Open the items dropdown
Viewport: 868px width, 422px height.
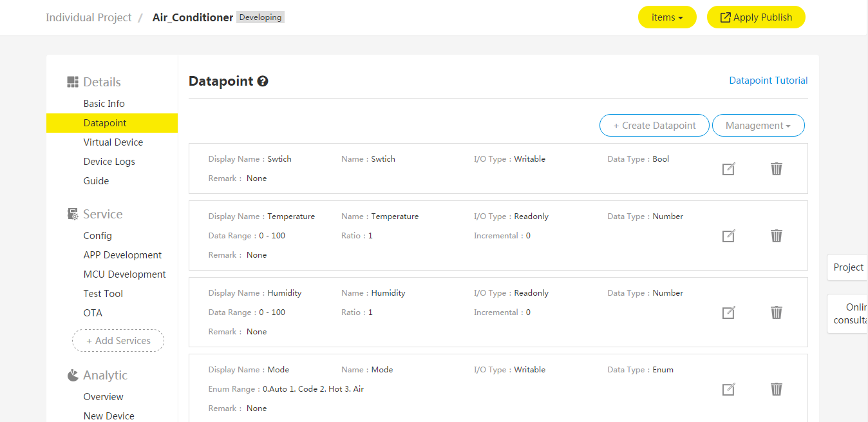tap(667, 17)
